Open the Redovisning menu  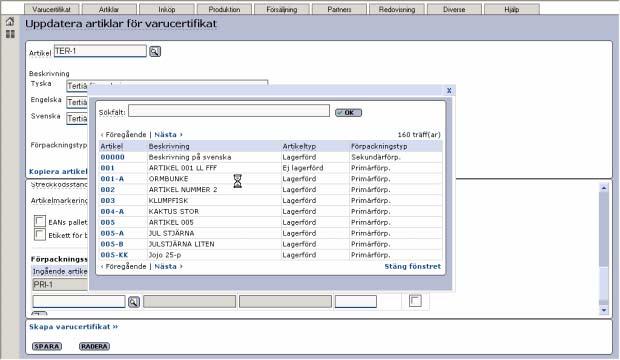pos(397,9)
